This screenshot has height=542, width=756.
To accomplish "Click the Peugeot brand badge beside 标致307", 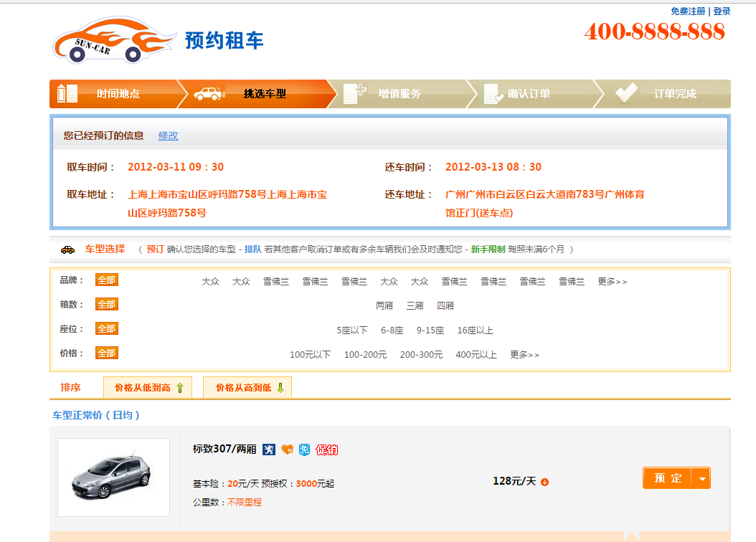I will (268, 450).
